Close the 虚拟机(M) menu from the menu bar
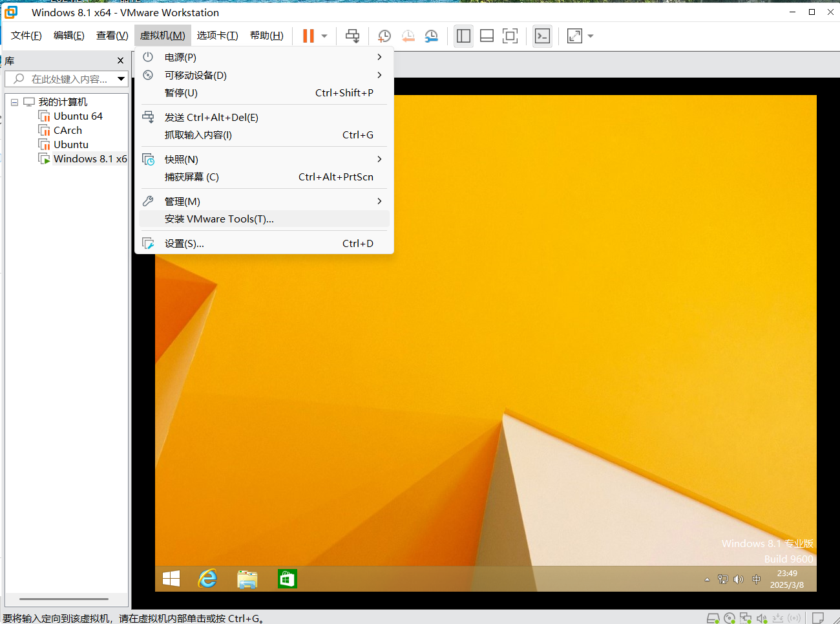The height and width of the screenshot is (624, 840). (163, 36)
